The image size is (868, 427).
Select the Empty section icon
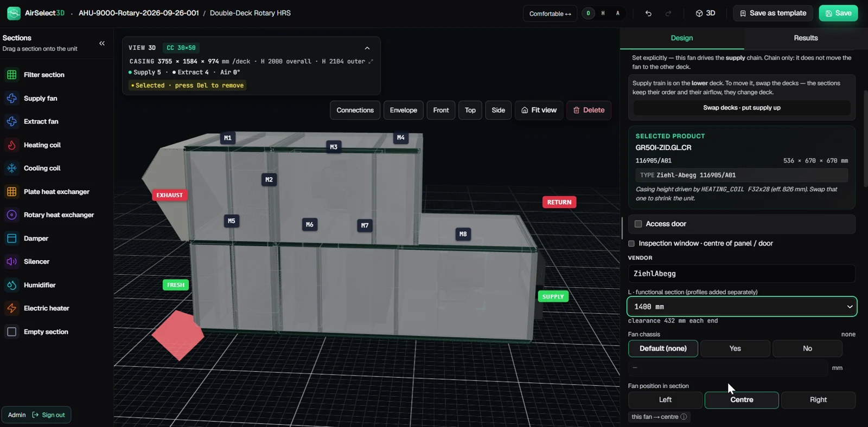coord(12,332)
